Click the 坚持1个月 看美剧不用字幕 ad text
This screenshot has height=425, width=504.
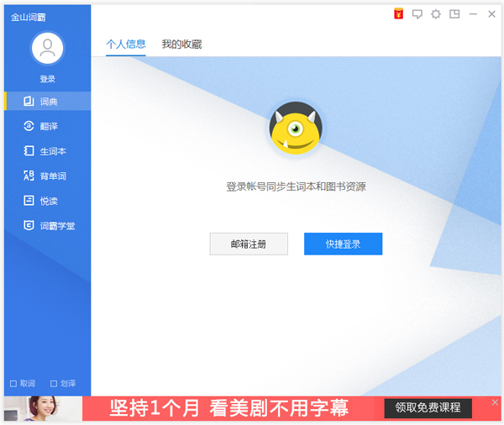click(228, 408)
